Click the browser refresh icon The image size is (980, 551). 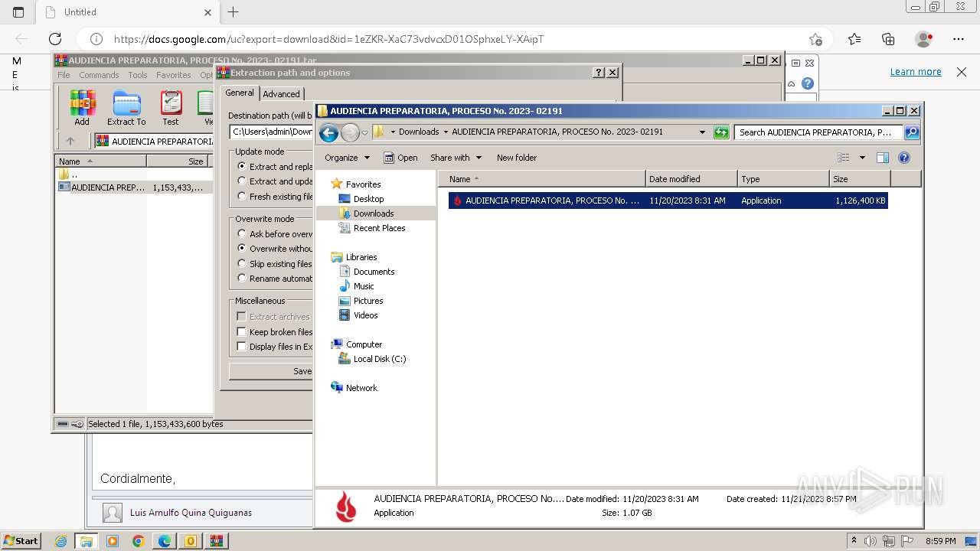tap(55, 39)
